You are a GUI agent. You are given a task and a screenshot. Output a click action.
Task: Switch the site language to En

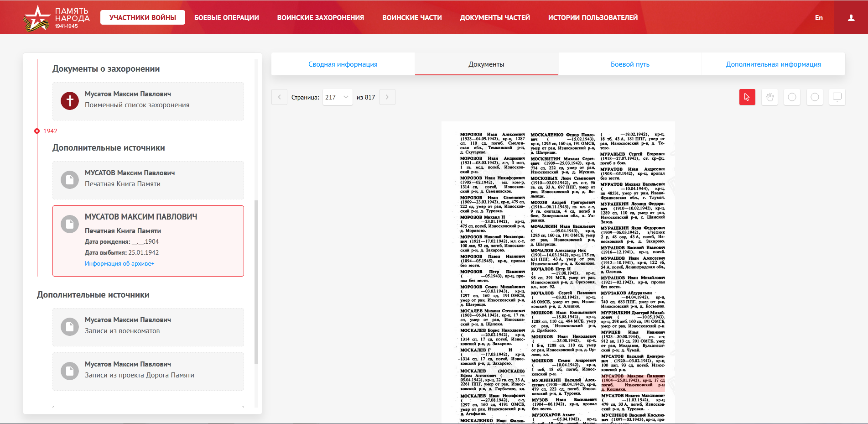819,18
